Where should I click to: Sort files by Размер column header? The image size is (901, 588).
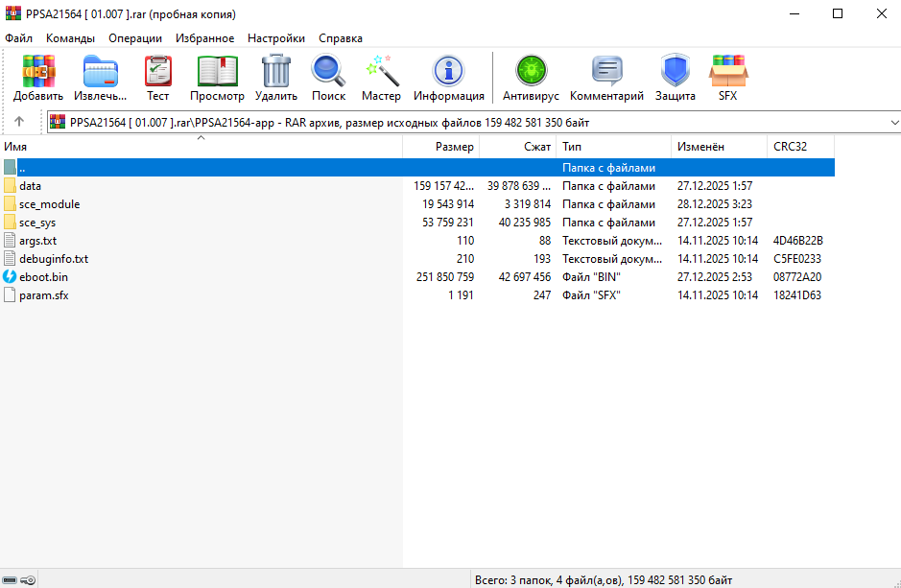454,147
